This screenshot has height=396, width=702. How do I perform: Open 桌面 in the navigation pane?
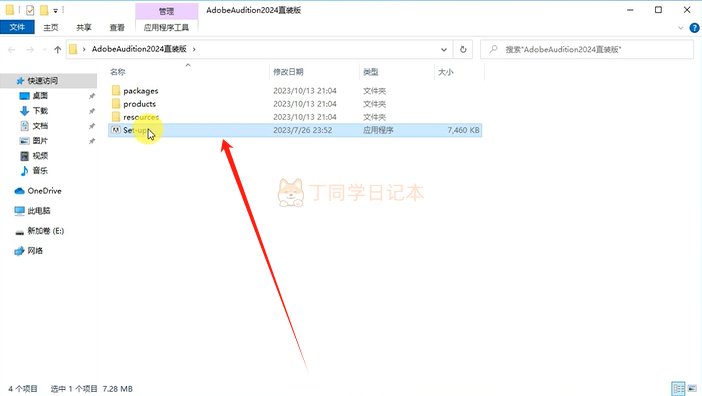click(x=40, y=96)
